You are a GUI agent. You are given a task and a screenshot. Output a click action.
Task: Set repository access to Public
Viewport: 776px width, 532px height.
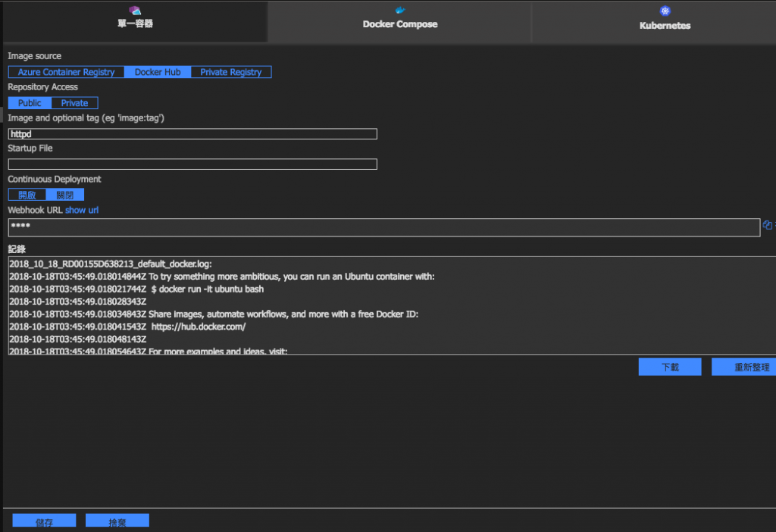tap(30, 103)
